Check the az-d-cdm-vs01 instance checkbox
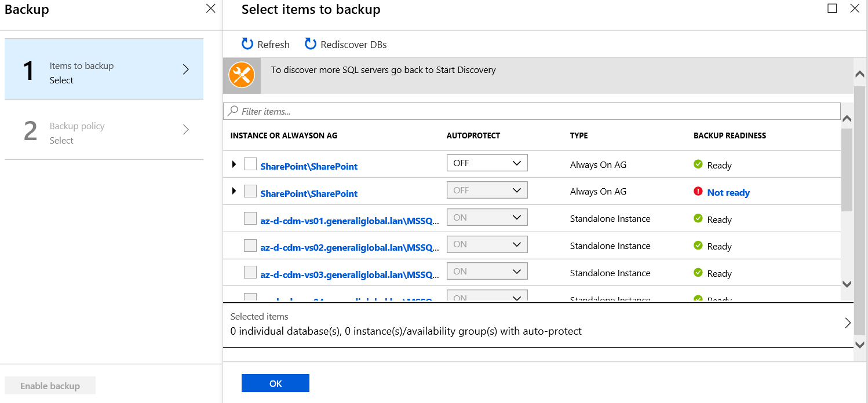Image resolution: width=868 pixels, height=403 pixels. (250, 218)
